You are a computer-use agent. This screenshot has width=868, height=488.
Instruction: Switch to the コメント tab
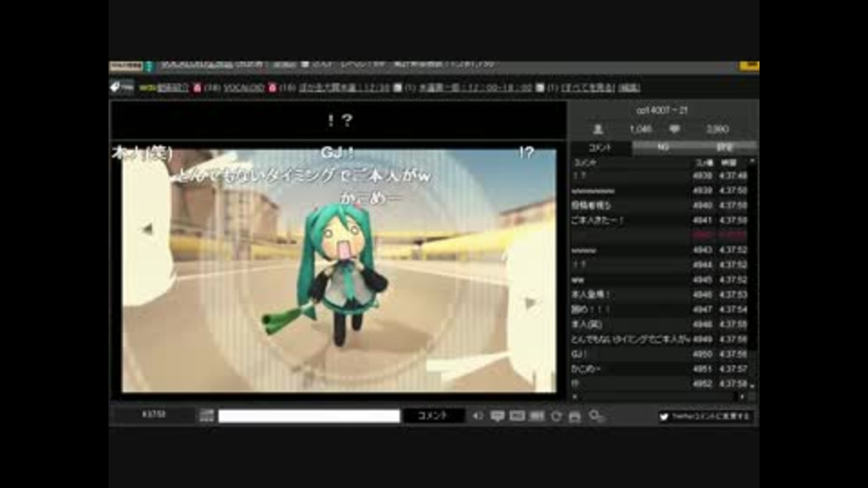pos(601,147)
